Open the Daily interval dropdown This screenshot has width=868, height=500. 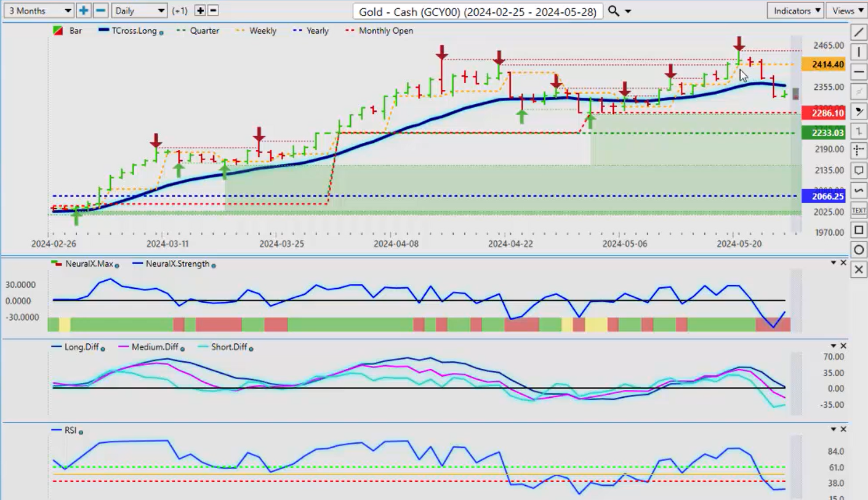pos(140,10)
